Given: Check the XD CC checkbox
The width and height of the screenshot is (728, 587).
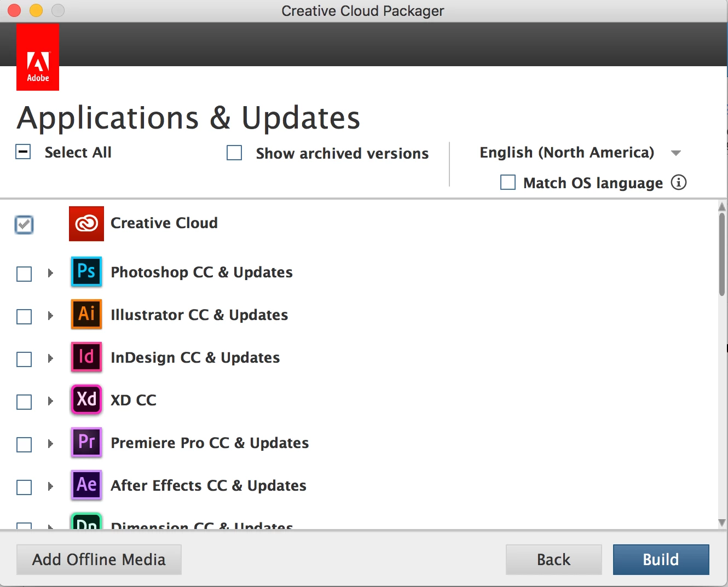Looking at the screenshot, I should click(24, 402).
